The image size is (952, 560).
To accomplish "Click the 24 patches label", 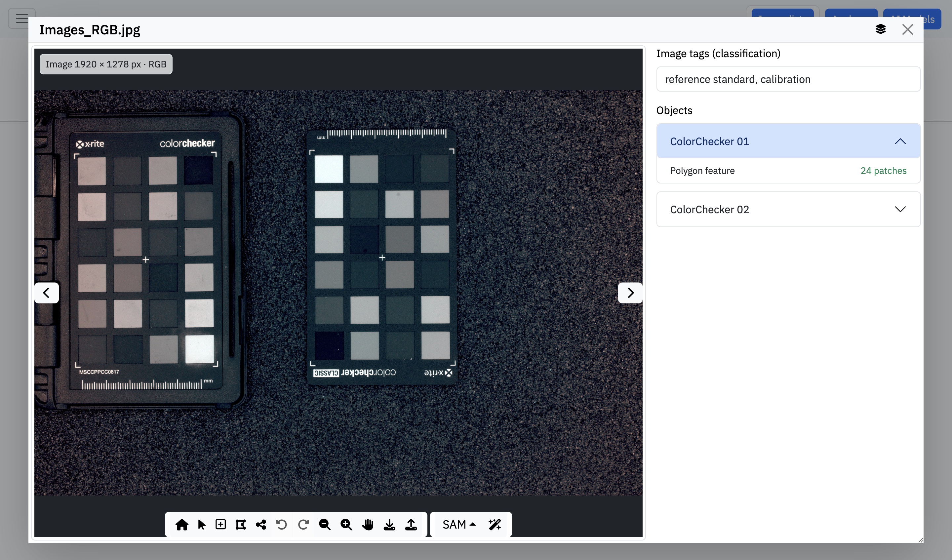I will pos(883,171).
